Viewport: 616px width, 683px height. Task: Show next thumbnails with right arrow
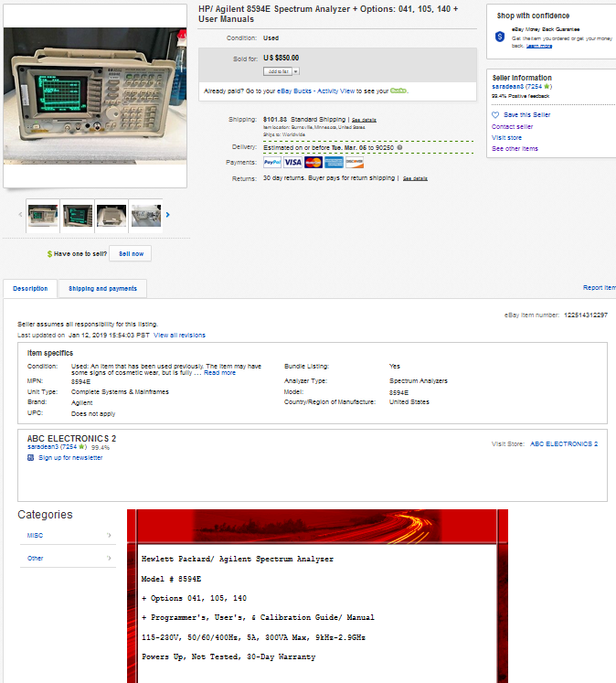tap(167, 215)
